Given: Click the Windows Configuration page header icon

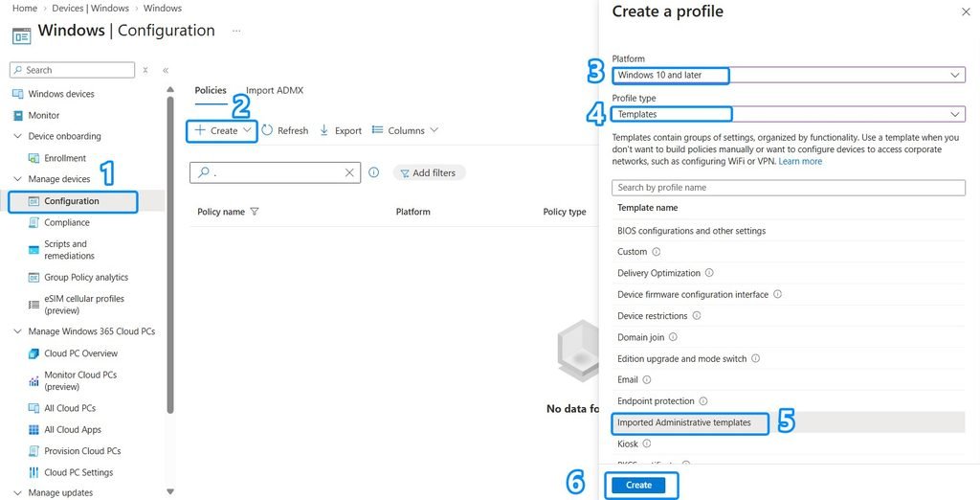Looking at the screenshot, I should click(21, 36).
